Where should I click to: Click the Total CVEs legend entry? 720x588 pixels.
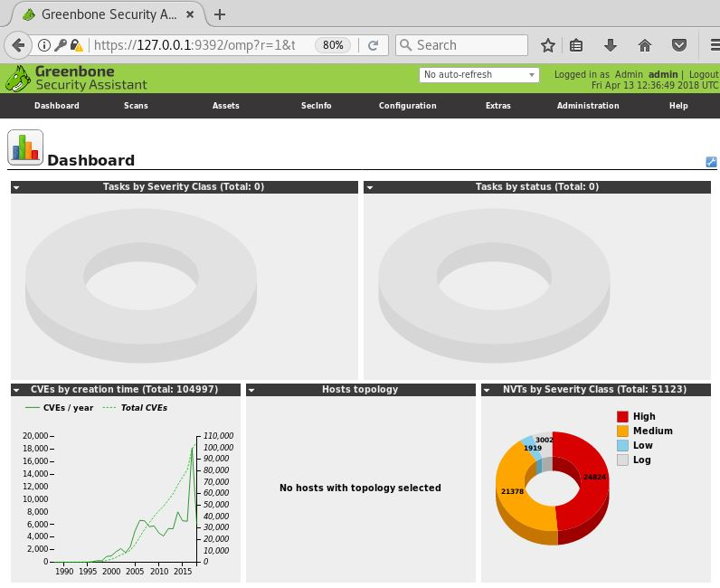click(135, 407)
